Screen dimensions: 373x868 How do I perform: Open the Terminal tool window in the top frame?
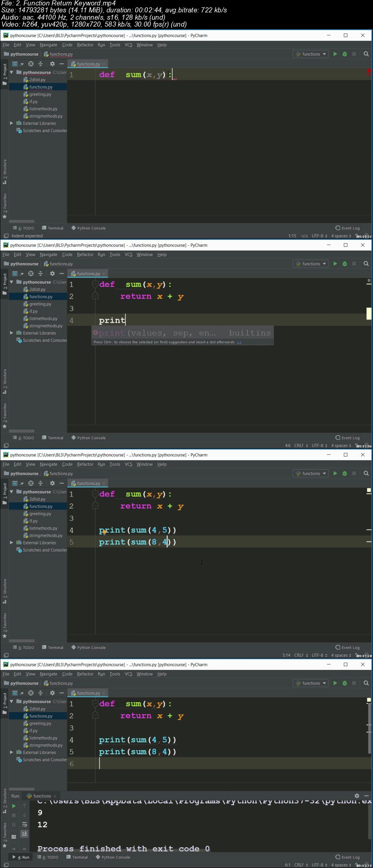(x=52, y=228)
